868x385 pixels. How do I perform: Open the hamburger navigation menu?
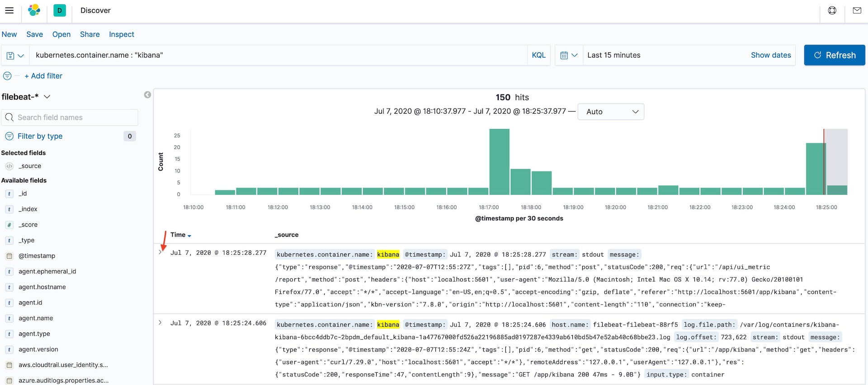pos(9,10)
